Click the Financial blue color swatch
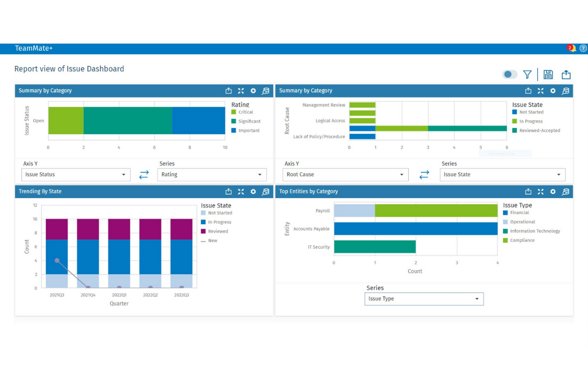This screenshot has width=588, height=392. (x=505, y=212)
